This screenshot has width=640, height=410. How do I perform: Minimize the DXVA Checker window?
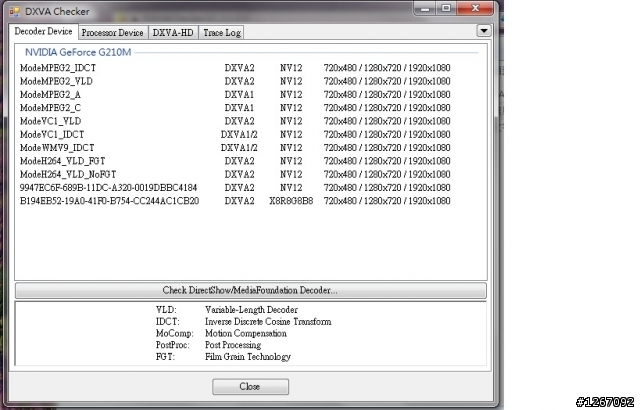coord(425,8)
